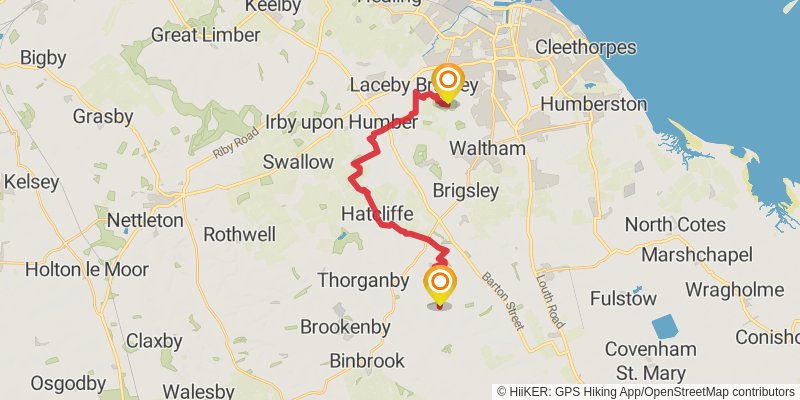
Task: Open the HiiKER OpenStreetMap contributors attribution
Action: 646,392
